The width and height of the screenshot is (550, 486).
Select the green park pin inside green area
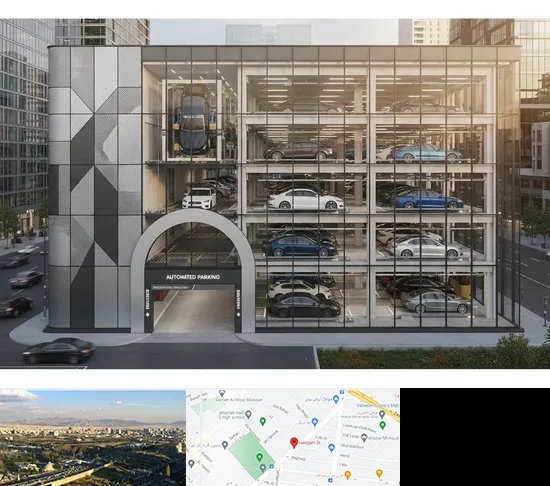[x=259, y=457]
